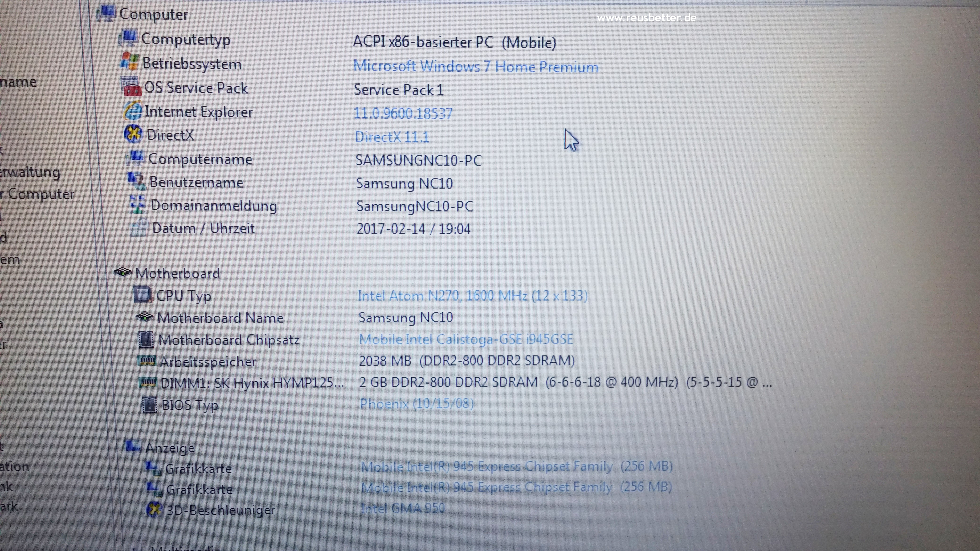Click the 3D-Beschleuniger row icon

(155, 510)
